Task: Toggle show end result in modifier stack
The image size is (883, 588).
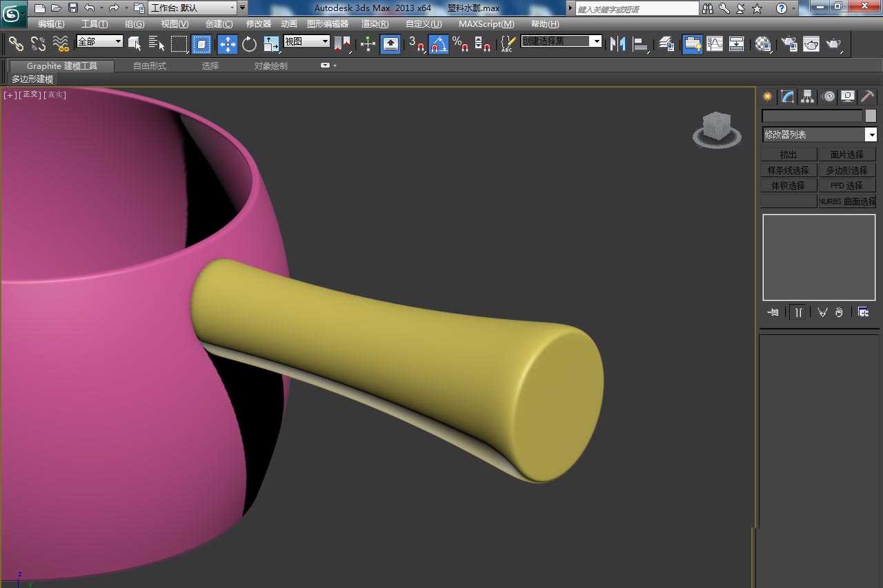Action: [798, 312]
